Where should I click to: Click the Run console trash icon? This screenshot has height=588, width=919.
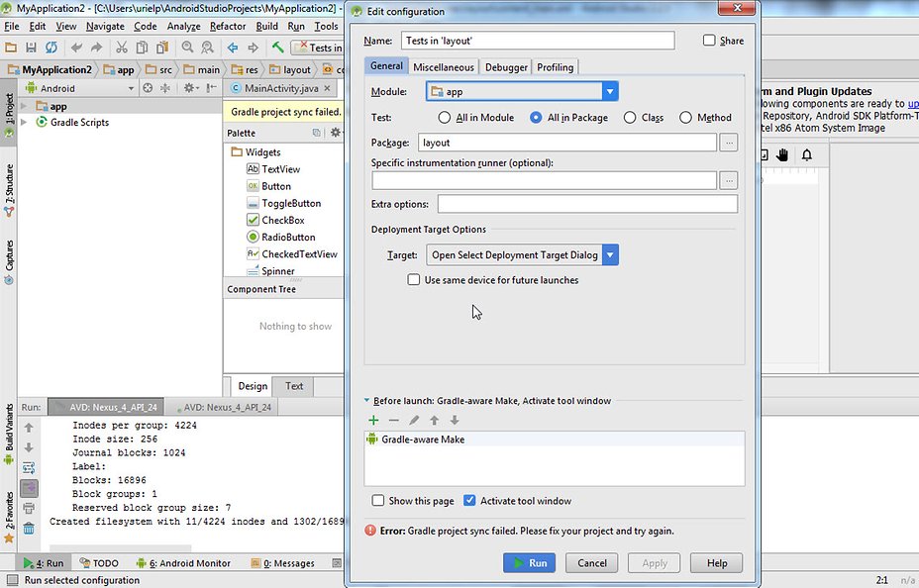pyautogui.click(x=29, y=529)
